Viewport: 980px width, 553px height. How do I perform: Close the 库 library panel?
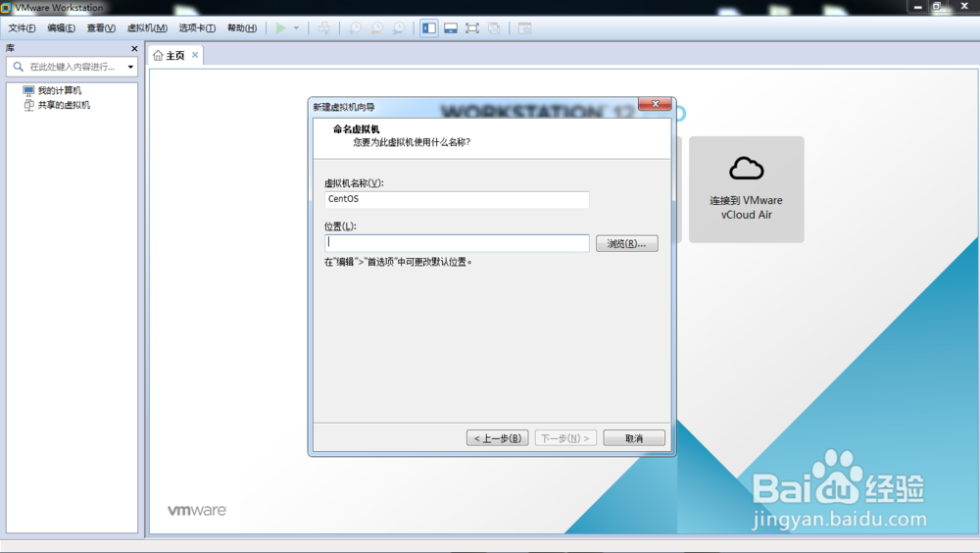tap(134, 48)
